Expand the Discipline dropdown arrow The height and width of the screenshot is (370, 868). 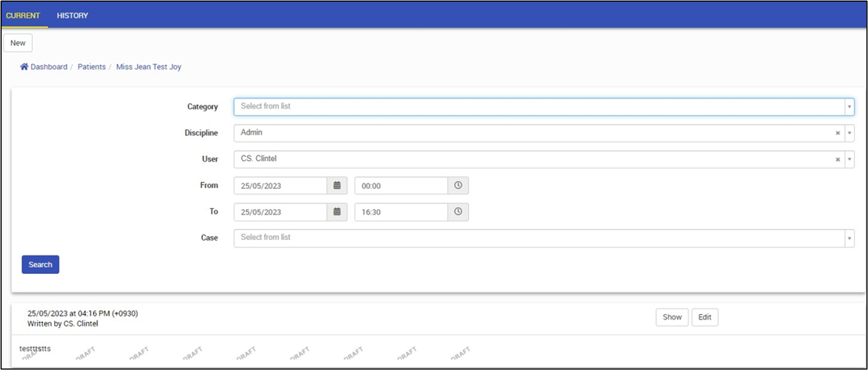(x=849, y=133)
